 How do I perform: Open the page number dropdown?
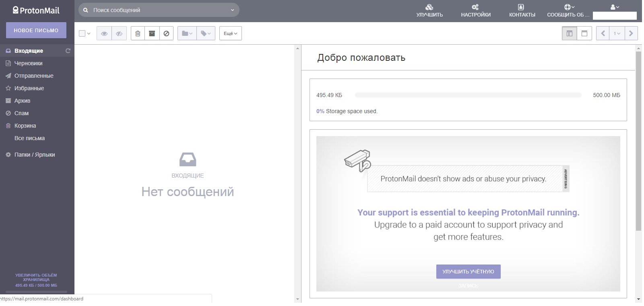tap(617, 33)
